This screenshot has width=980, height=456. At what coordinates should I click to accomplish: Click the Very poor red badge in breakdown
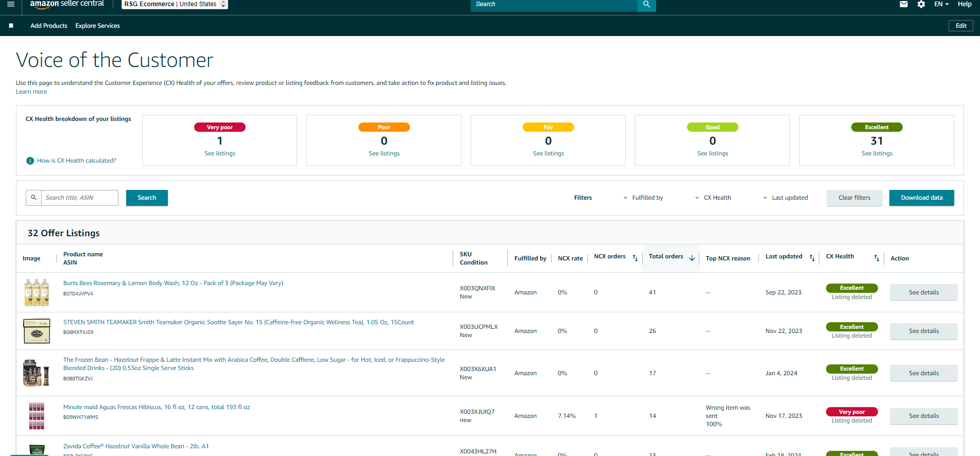tap(220, 127)
